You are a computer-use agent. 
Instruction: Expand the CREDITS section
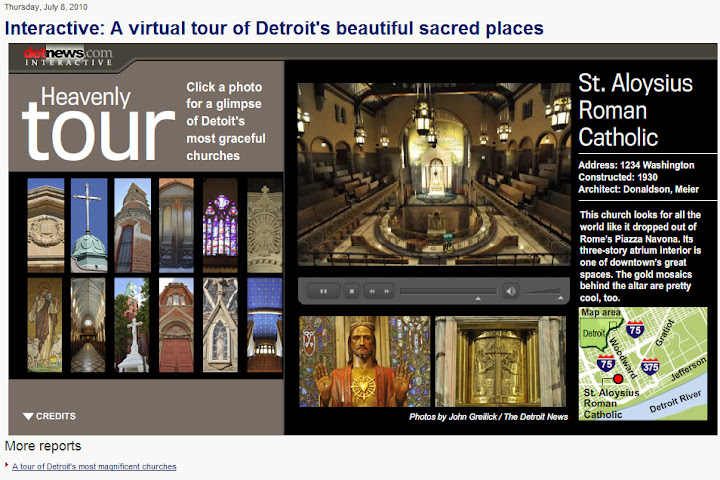click(x=49, y=416)
